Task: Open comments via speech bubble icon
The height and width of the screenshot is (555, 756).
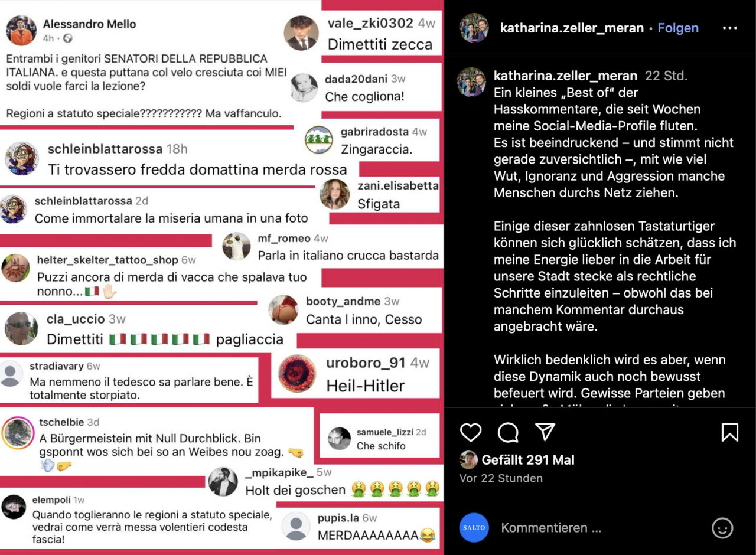Action: pyautogui.click(x=508, y=433)
